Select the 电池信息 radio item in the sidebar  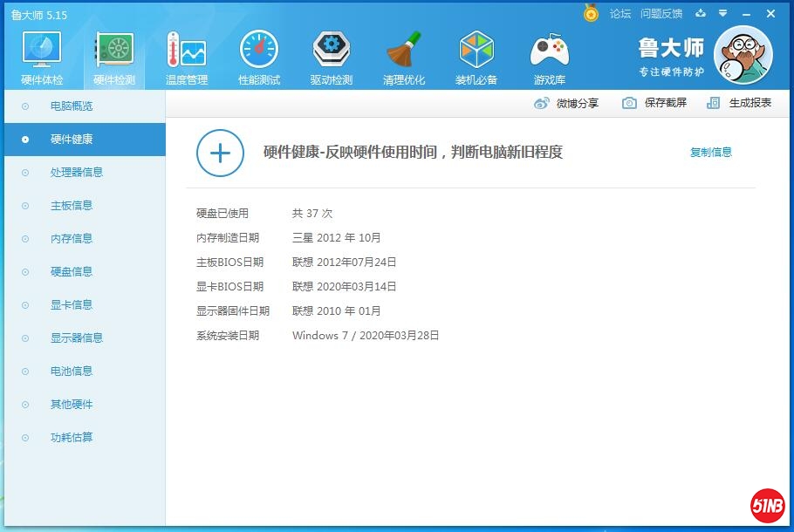[x=72, y=372]
